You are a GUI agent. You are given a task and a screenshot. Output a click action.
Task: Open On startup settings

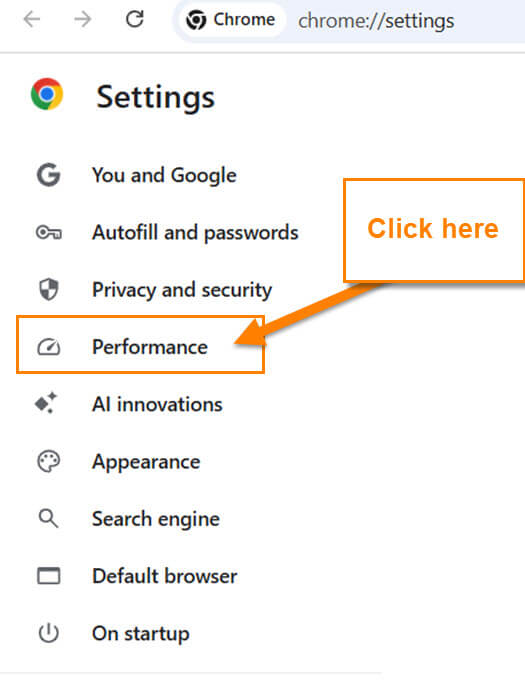pos(141,634)
